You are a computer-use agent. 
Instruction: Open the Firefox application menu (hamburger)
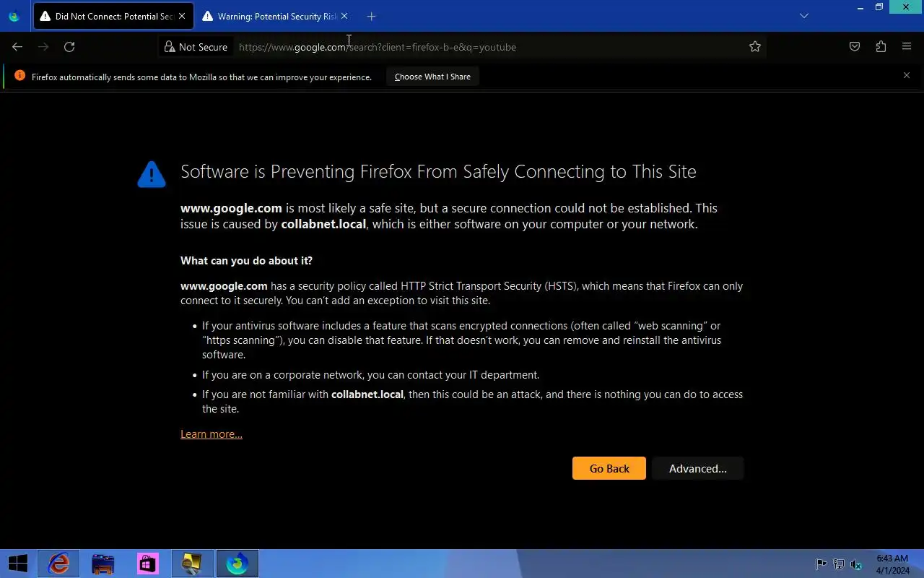[x=907, y=47]
